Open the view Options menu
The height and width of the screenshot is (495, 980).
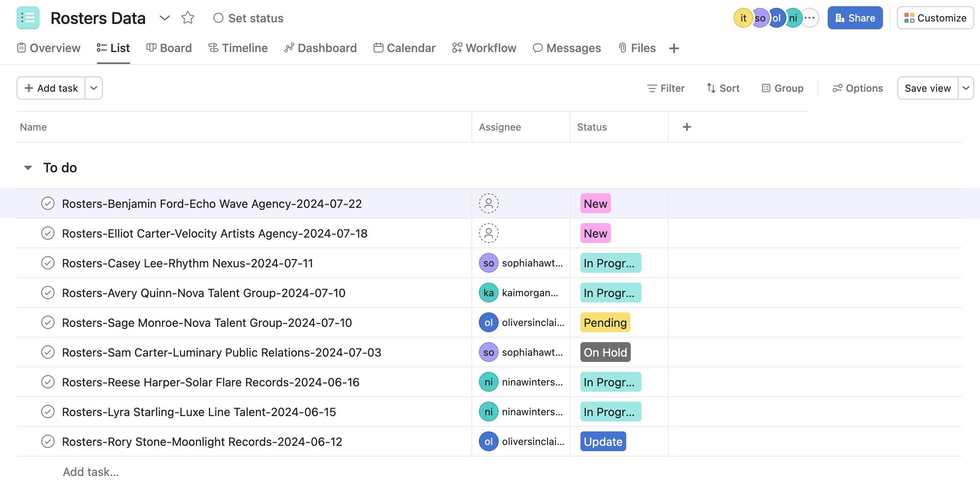click(857, 88)
